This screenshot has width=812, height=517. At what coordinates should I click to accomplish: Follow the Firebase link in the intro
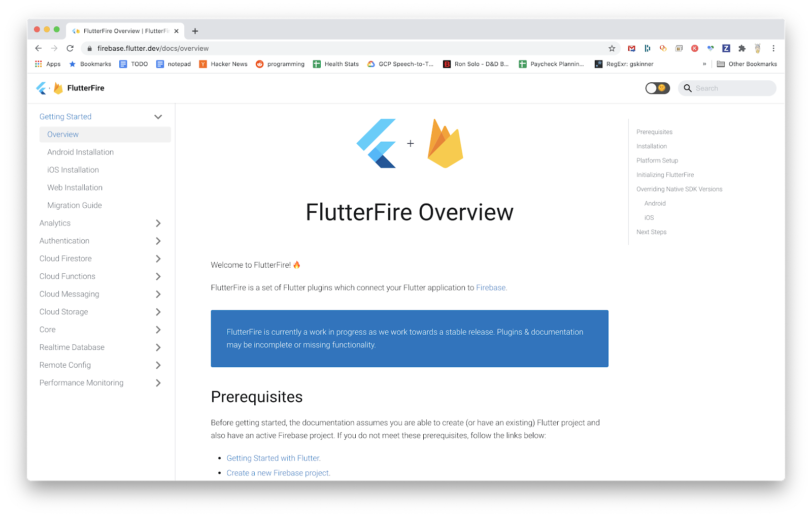491,288
